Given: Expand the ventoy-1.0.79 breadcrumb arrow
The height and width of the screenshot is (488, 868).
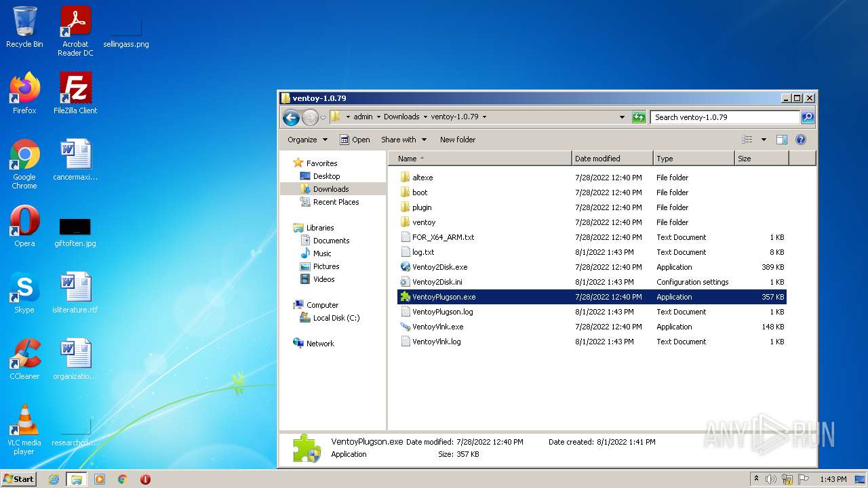Looking at the screenshot, I should 484,117.
